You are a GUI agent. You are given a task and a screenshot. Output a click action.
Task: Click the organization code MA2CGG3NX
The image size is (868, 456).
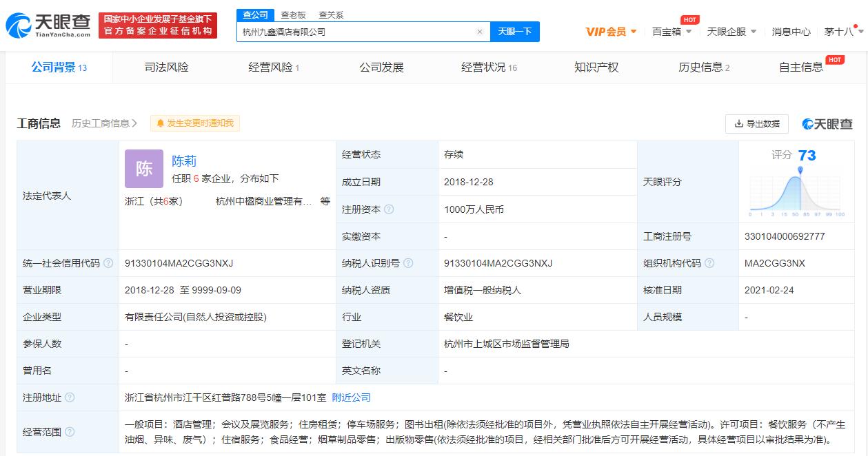774,263
